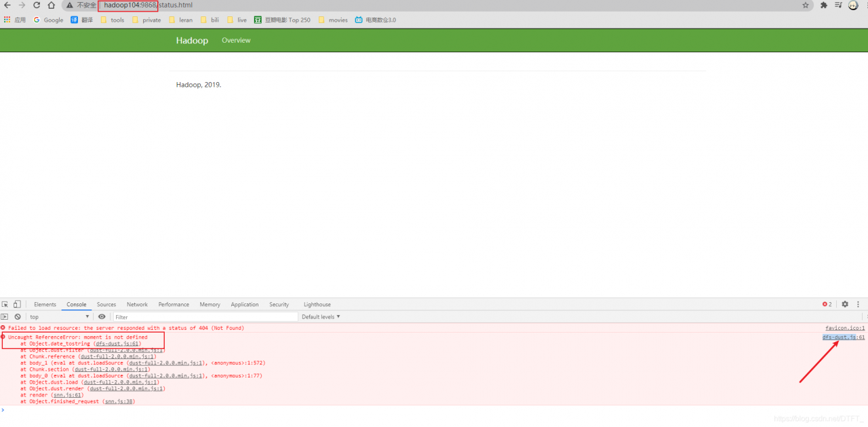The image size is (868, 427).
Task: Open the Chrome profile avatar
Action: [853, 5]
